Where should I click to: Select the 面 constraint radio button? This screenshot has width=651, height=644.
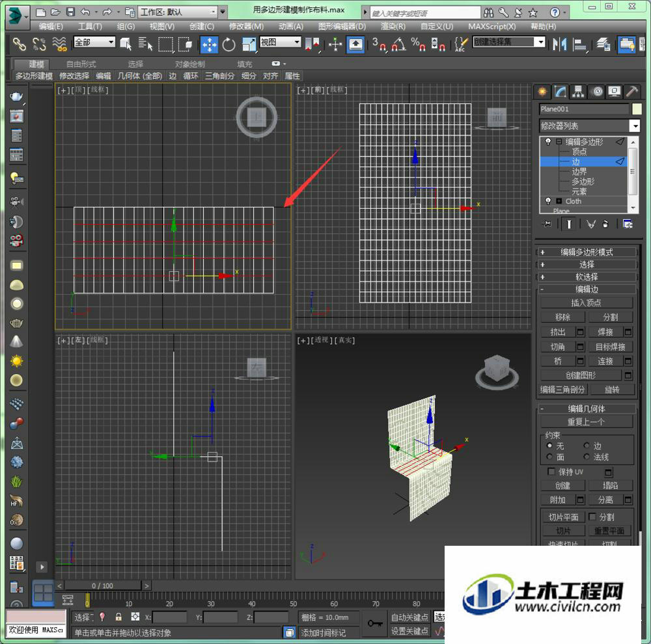pyautogui.click(x=549, y=457)
